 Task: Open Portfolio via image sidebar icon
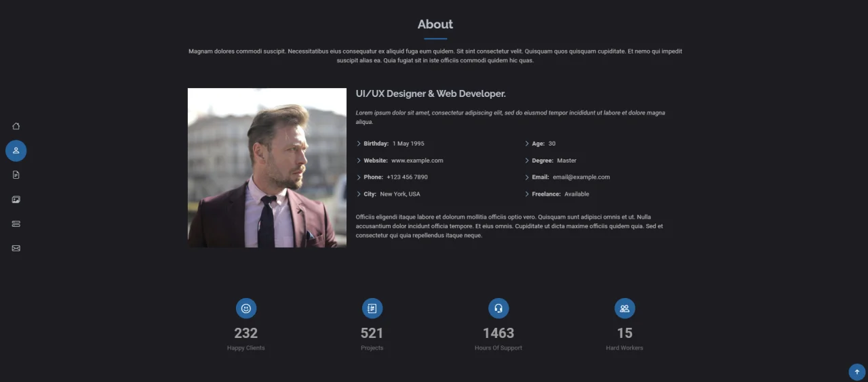[x=16, y=199]
